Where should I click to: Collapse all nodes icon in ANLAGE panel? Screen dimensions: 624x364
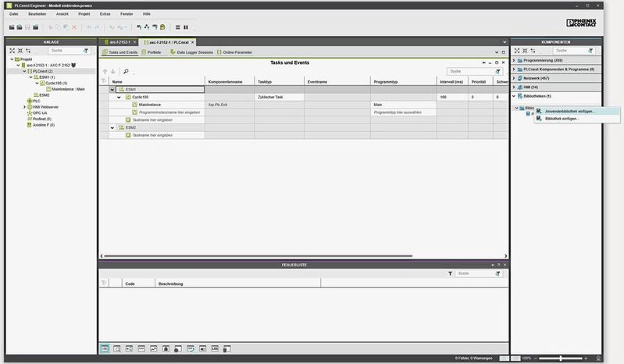20,51
